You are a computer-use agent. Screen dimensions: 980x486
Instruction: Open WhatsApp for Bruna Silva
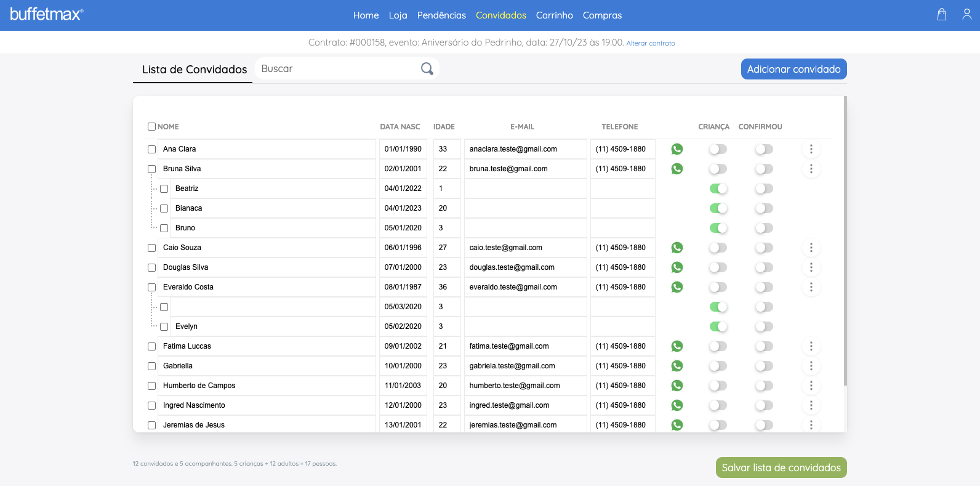677,169
